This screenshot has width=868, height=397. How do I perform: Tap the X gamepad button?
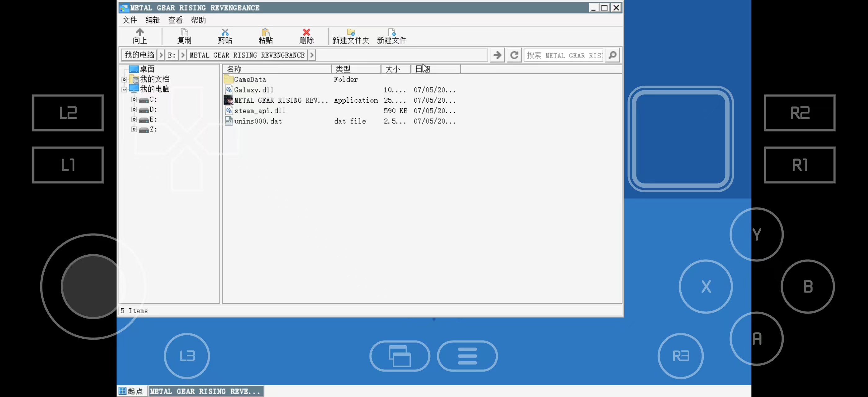706,287
